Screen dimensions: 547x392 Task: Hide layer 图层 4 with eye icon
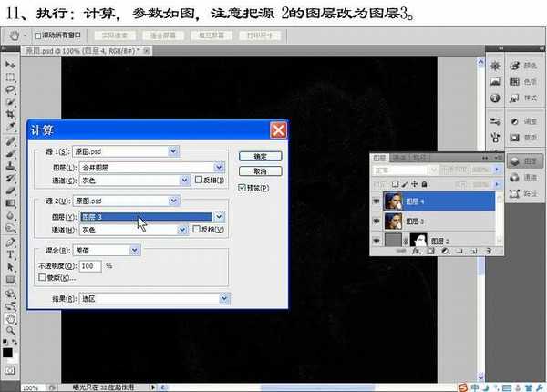pos(378,200)
